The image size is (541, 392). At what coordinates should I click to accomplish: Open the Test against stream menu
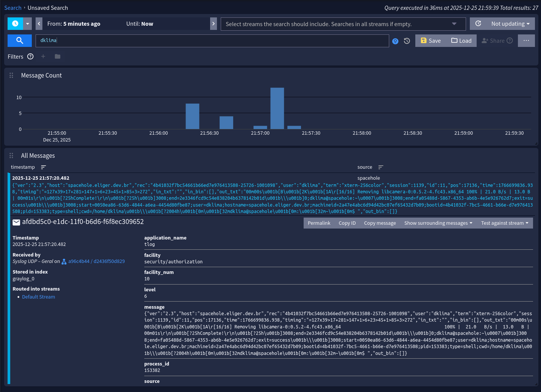(505, 223)
